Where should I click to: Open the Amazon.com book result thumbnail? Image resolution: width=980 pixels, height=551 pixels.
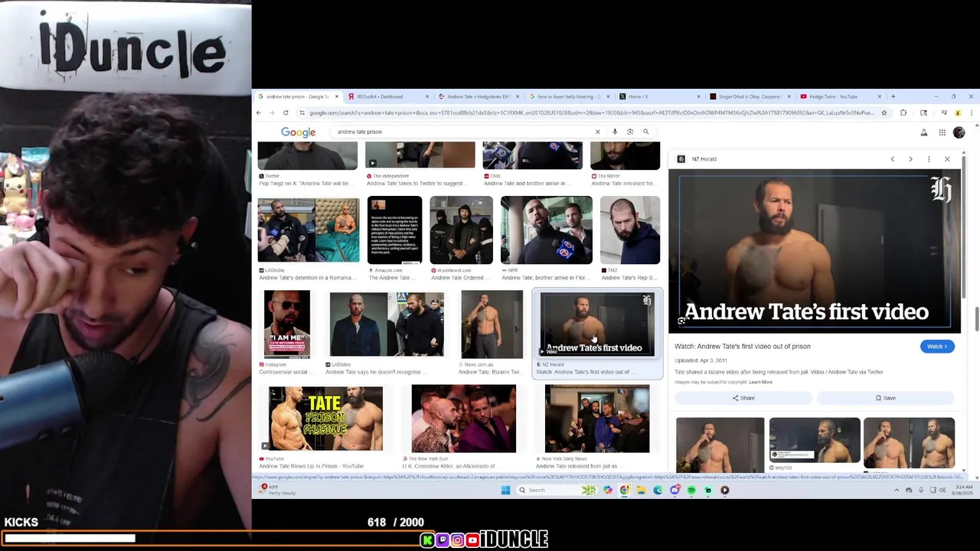[394, 230]
